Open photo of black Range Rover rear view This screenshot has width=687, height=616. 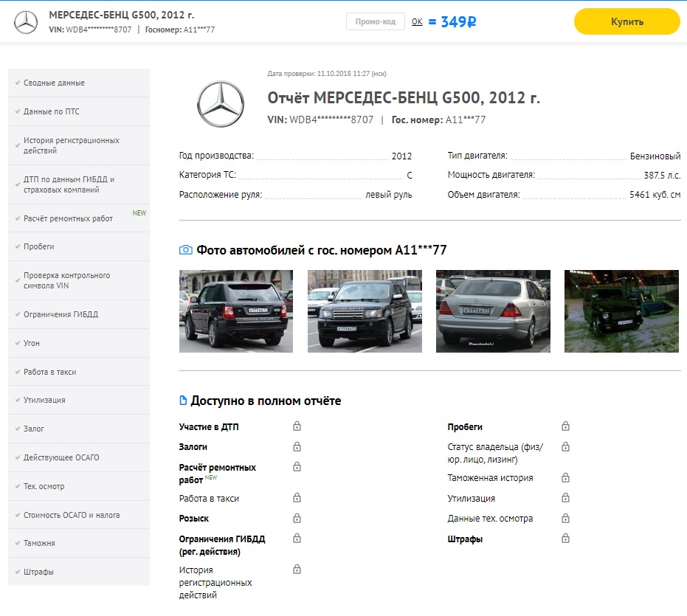tap(236, 311)
